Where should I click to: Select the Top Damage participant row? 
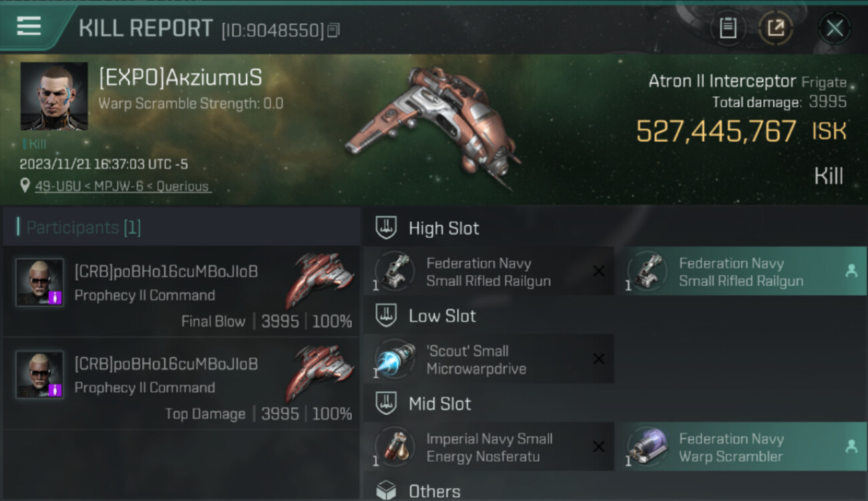pyautogui.click(x=181, y=383)
